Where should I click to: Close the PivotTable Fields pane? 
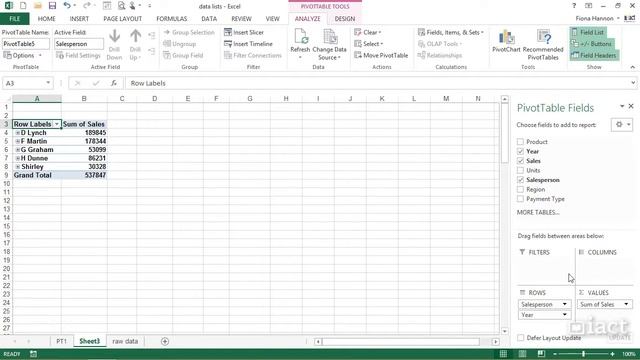point(631,106)
